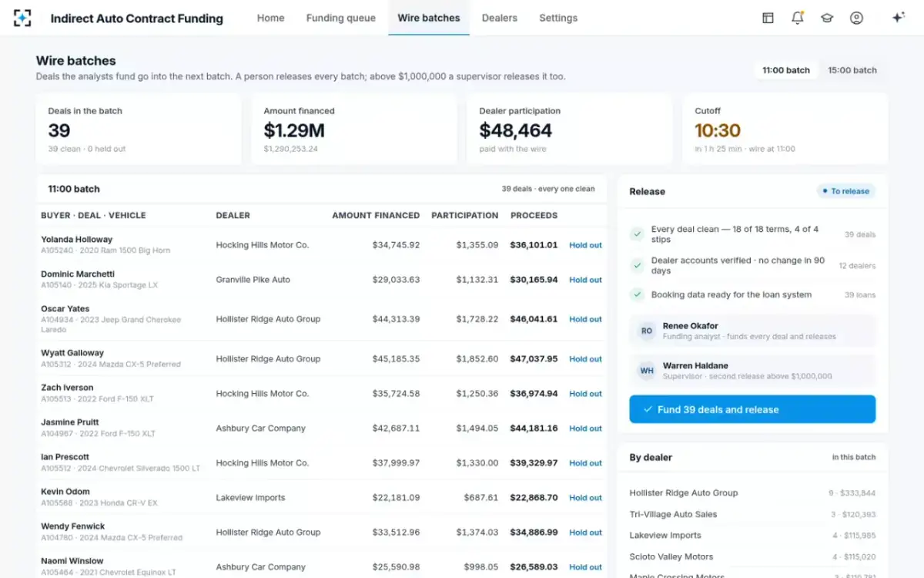This screenshot has width=924, height=578.
Task: Click the 'To release' status badge
Action: click(845, 191)
